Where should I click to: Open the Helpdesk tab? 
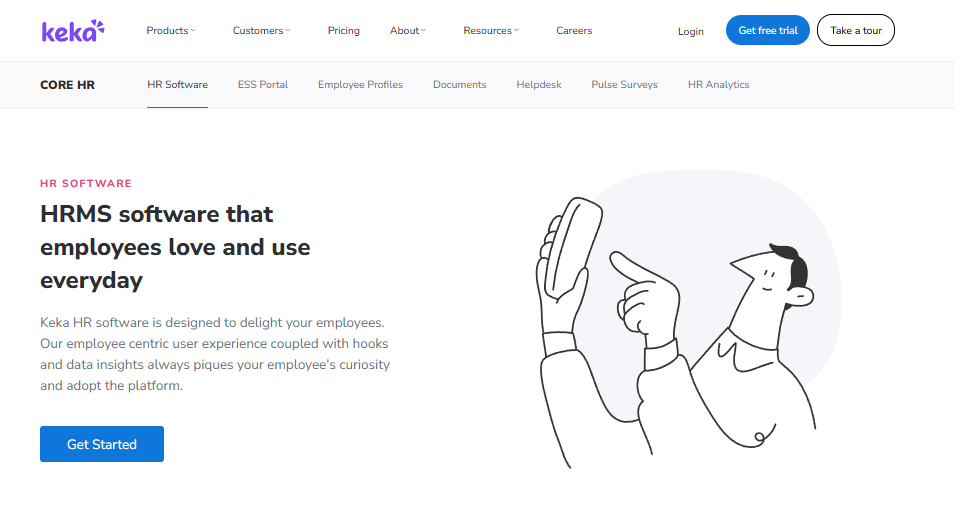coord(539,85)
